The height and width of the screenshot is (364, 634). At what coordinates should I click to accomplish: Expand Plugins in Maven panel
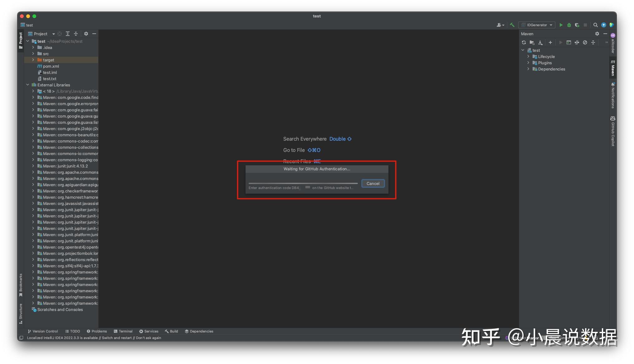click(x=528, y=63)
